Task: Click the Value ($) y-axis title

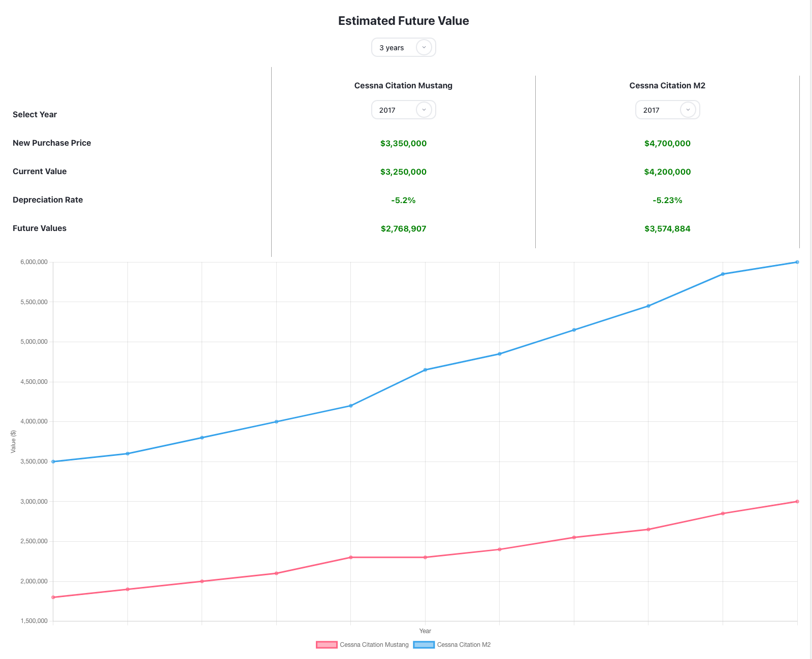Action: tap(14, 442)
